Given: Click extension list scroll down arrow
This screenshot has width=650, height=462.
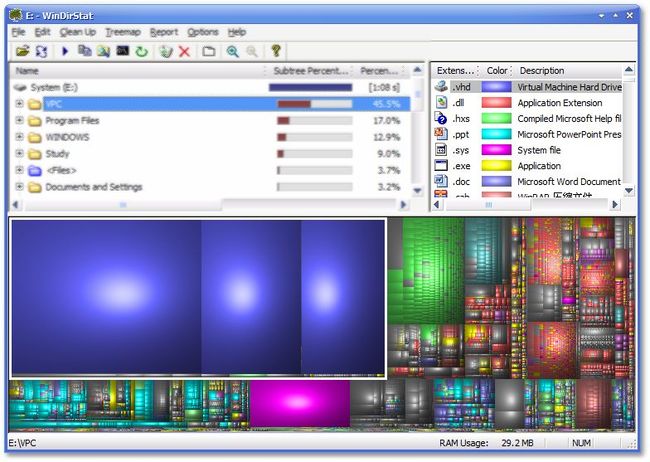Looking at the screenshot, I should [x=629, y=190].
